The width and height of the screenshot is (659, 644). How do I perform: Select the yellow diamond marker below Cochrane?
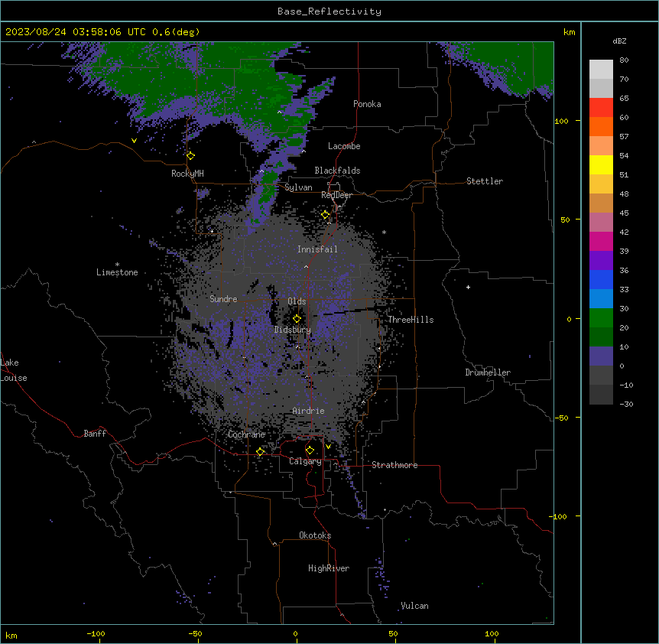coord(260,452)
